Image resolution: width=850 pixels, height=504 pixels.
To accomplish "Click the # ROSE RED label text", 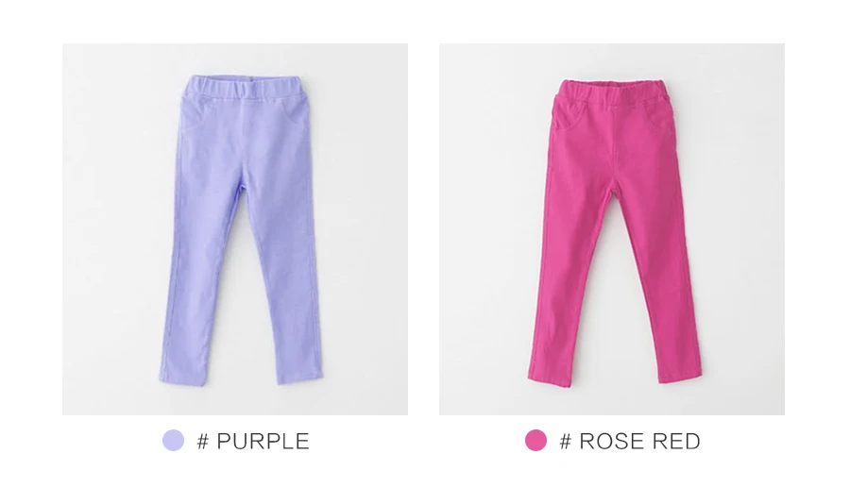I will [630, 441].
